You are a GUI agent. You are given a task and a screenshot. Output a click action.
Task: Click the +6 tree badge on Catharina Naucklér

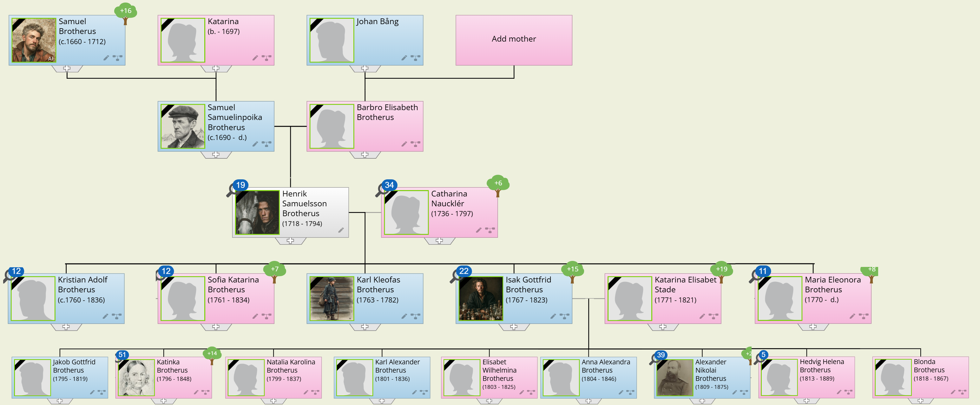tap(498, 183)
